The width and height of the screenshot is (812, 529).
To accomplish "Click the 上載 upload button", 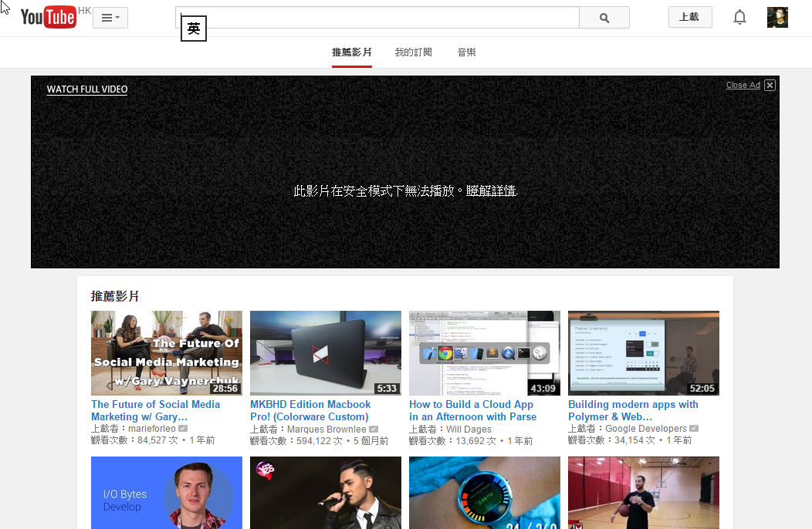I will click(690, 17).
